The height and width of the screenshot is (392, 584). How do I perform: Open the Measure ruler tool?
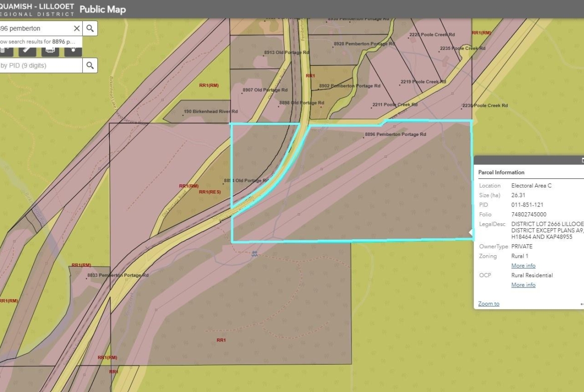(27, 50)
